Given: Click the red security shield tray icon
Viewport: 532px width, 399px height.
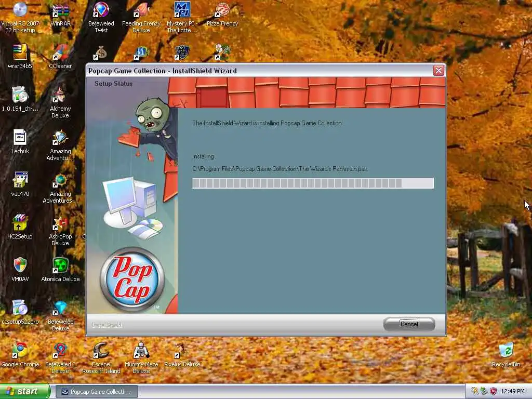Looking at the screenshot, I should tap(494, 391).
